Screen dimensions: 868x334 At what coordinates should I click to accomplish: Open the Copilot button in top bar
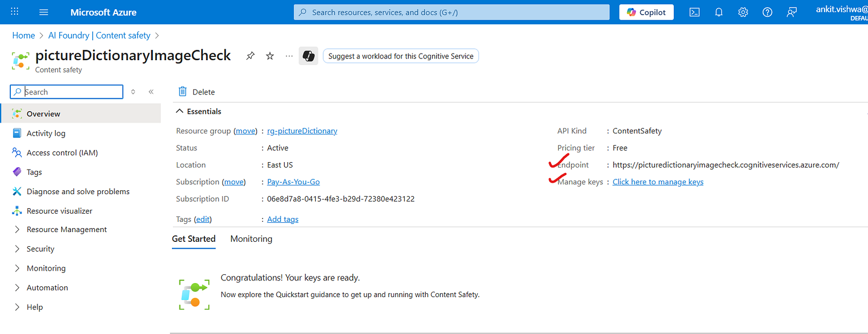(646, 12)
